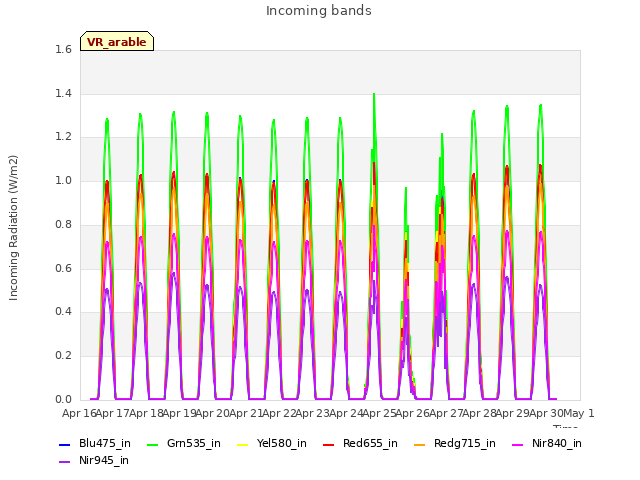Toggle the Yel580_in legend entry
Image resolution: width=640 pixels, height=480 pixels.
(272, 443)
